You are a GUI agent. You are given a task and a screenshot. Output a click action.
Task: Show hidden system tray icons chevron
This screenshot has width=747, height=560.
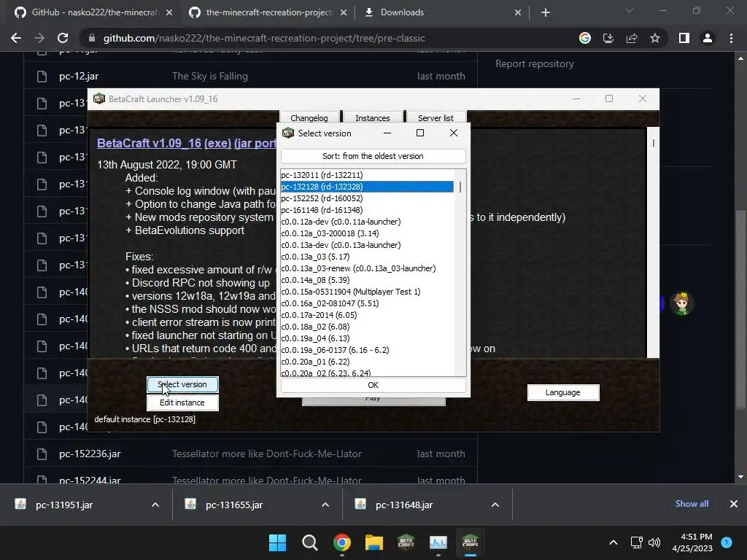point(614,542)
